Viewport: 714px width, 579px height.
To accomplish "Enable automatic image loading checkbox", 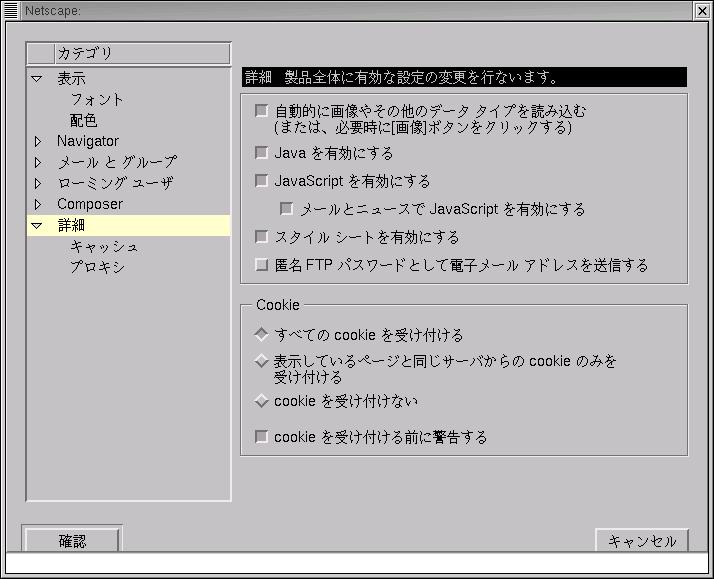I will (x=261, y=111).
